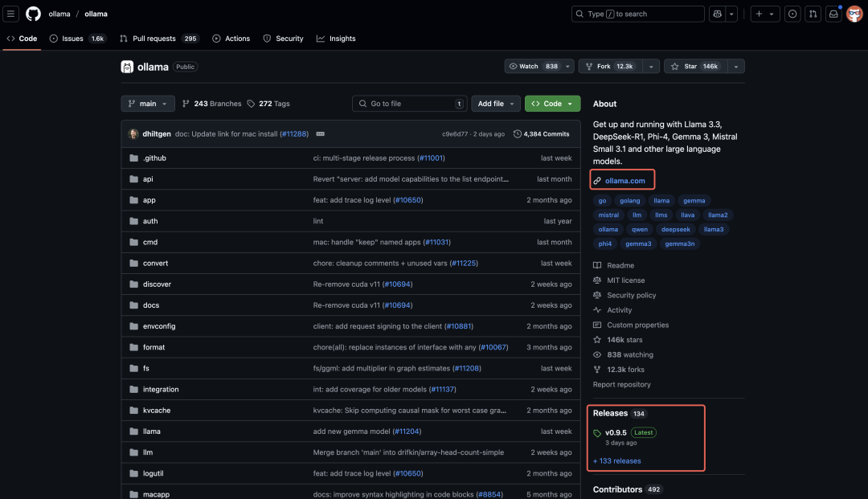
Task: Open the Fork options dropdown arrow
Action: click(x=651, y=67)
